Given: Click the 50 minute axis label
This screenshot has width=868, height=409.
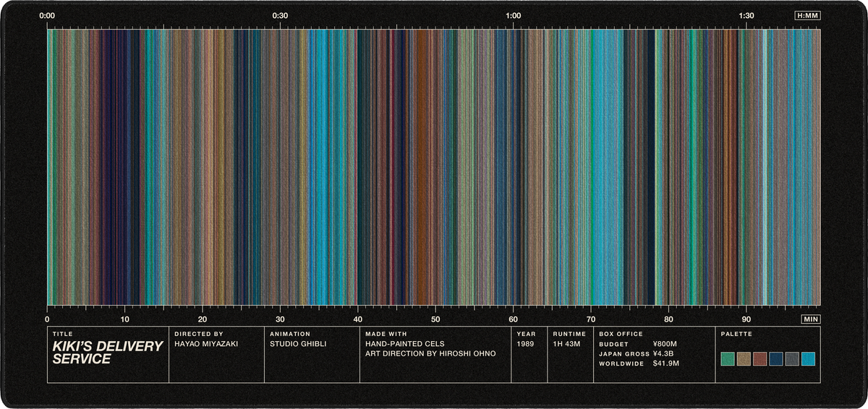Looking at the screenshot, I should point(435,319).
